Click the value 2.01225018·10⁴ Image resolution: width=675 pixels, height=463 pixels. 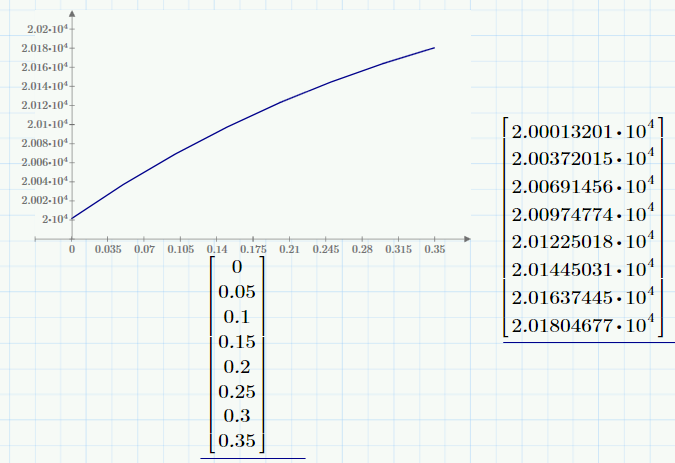click(583, 241)
